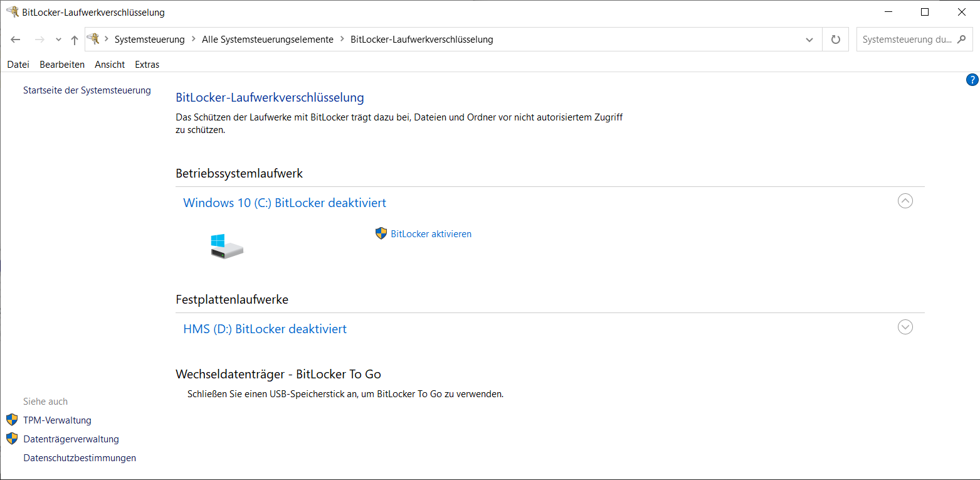The image size is (980, 480).
Task: Click the shield icon beside Datenträgerverwaltung
Action: [12, 439]
